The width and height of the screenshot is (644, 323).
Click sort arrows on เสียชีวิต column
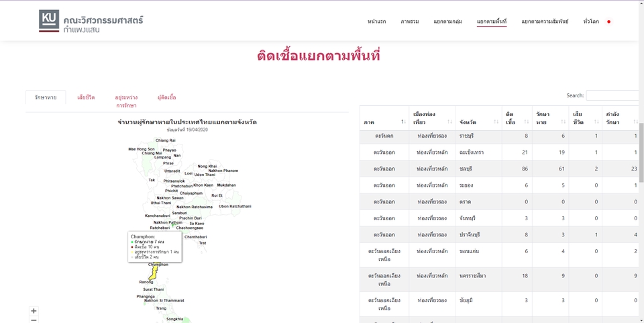point(596,122)
